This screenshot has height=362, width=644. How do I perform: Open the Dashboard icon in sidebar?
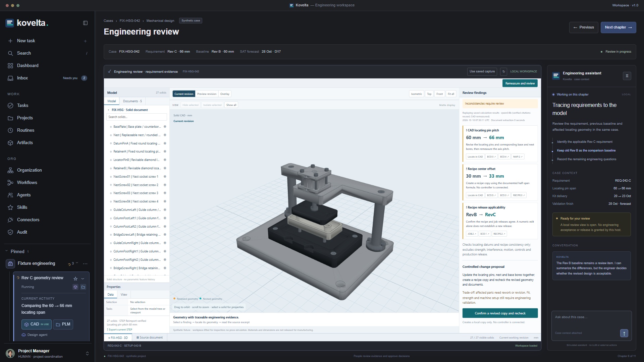click(x=10, y=66)
